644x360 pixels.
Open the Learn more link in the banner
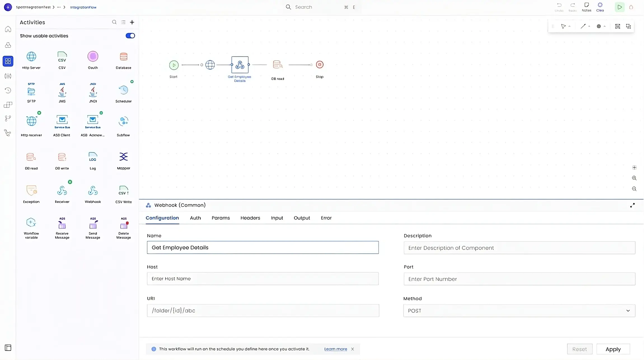coord(335,349)
